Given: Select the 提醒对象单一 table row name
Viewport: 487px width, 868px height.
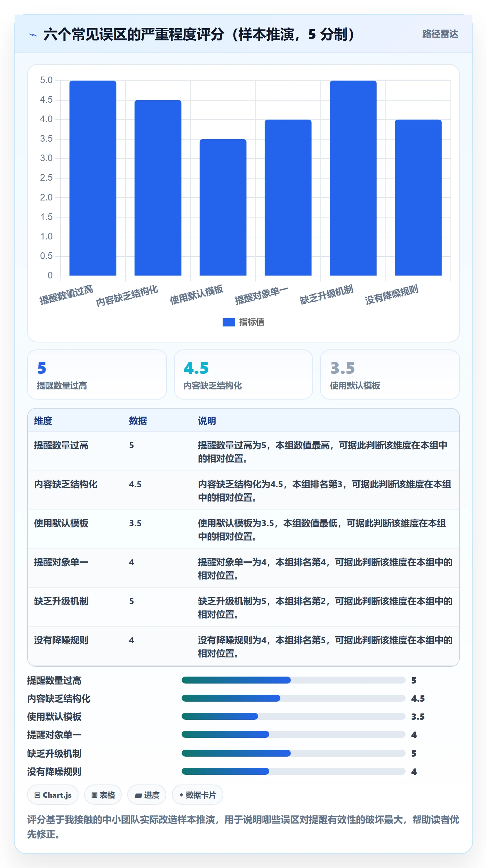Looking at the screenshot, I should tap(61, 562).
